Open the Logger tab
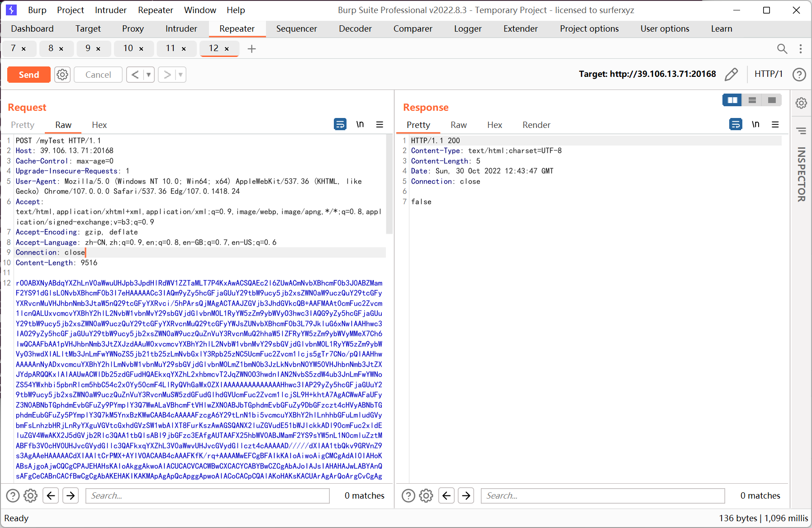 tap(468, 28)
